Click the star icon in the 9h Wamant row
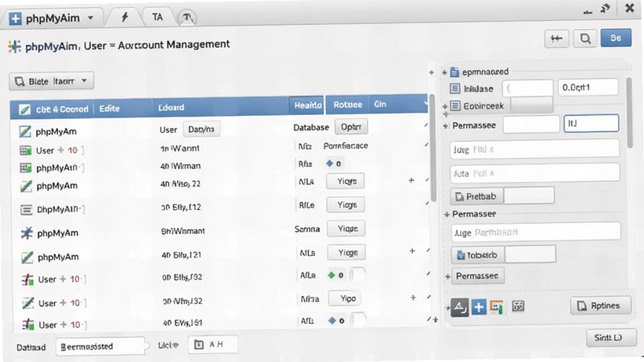The height and width of the screenshot is (362, 644). (x=27, y=233)
